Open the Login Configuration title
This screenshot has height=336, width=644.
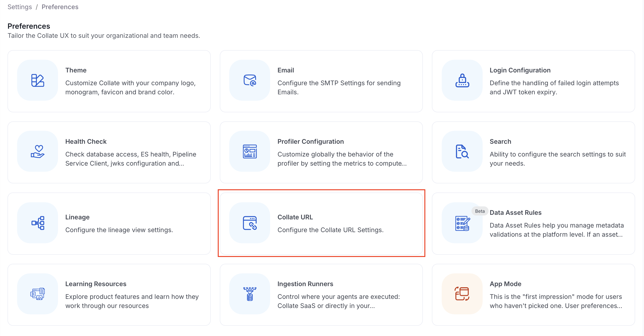click(520, 70)
